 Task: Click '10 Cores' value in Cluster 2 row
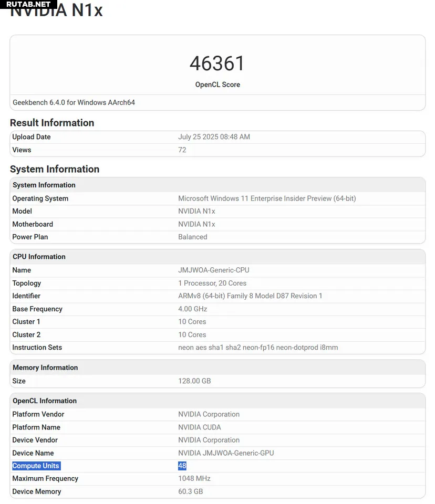[192, 334]
